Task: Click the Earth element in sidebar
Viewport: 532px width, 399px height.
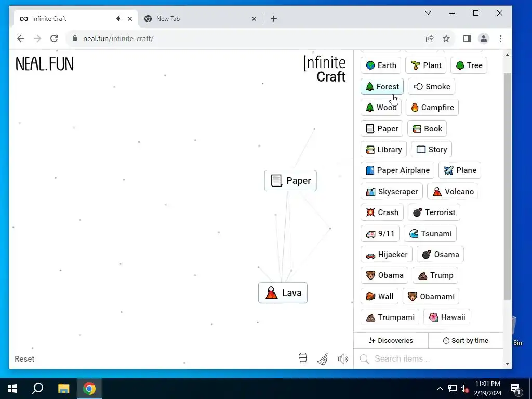Action: click(381, 65)
